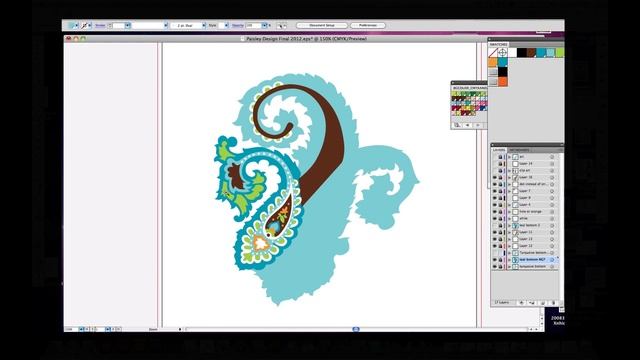640x360 pixels.
Task: Hide Layer 9 using eye icon
Action: click(495, 198)
